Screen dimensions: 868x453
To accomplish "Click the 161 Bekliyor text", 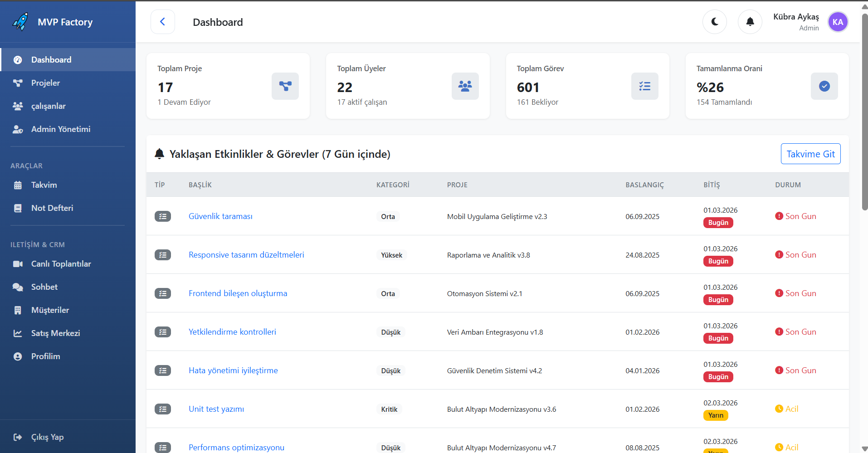I will pos(537,102).
